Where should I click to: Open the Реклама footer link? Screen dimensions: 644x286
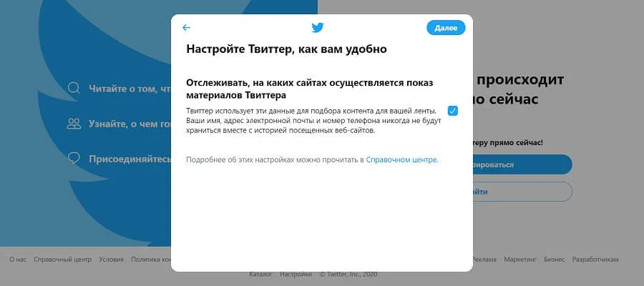tap(484, 260)
